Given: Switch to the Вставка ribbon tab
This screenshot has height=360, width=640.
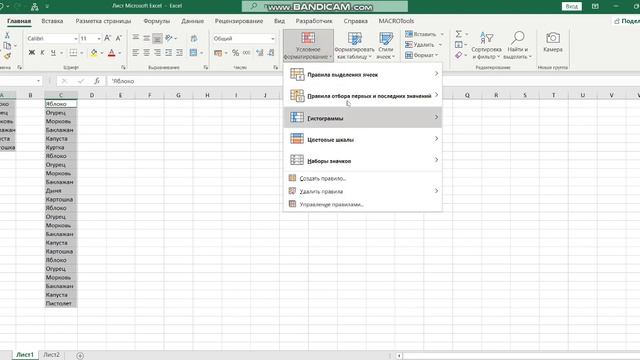Looking at the screenshot, I should [52, 21].
